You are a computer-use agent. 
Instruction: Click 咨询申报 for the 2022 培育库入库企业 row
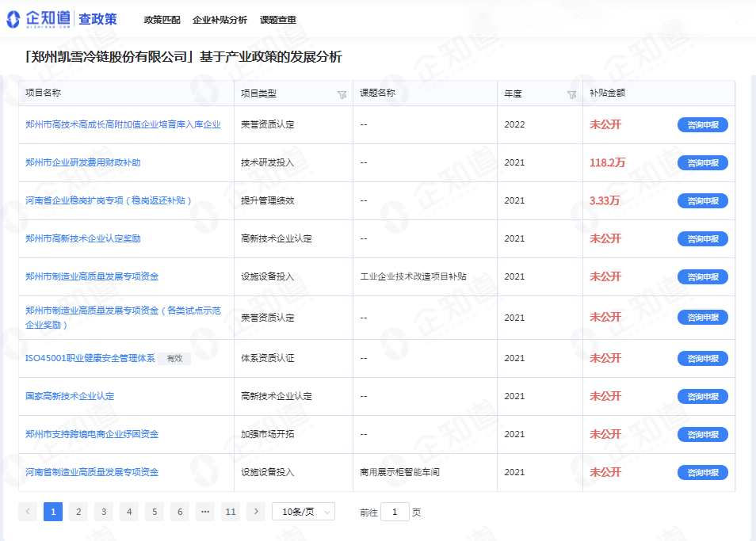pyautogui.click(x=702, y=125)
